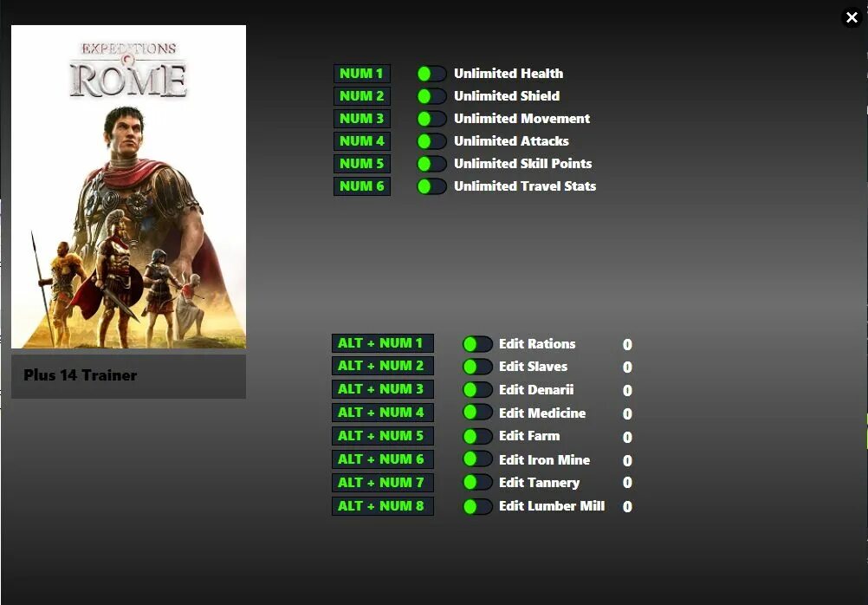Activate the Edit Lumber Mill switch
The width and height of the screenshot is (868, 605).
[477, 507]
